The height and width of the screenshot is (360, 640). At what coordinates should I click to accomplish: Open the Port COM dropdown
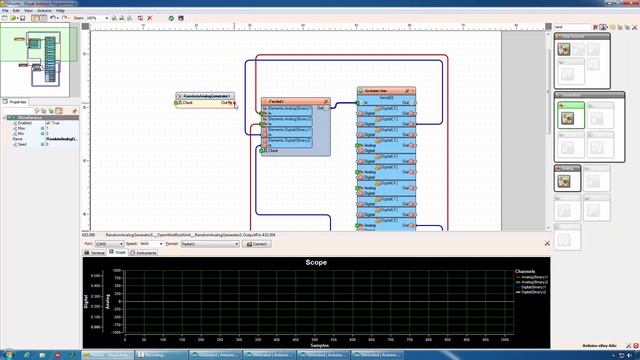(109, 244)
